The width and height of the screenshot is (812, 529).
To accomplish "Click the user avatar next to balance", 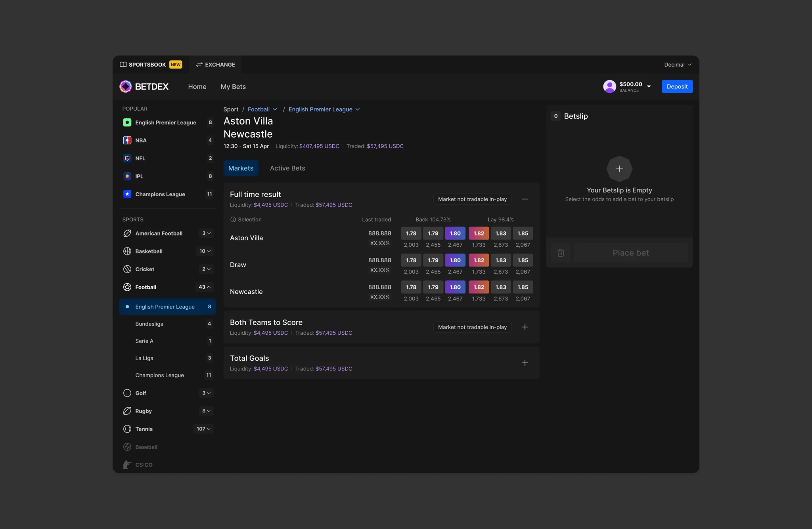I will 609,86.
